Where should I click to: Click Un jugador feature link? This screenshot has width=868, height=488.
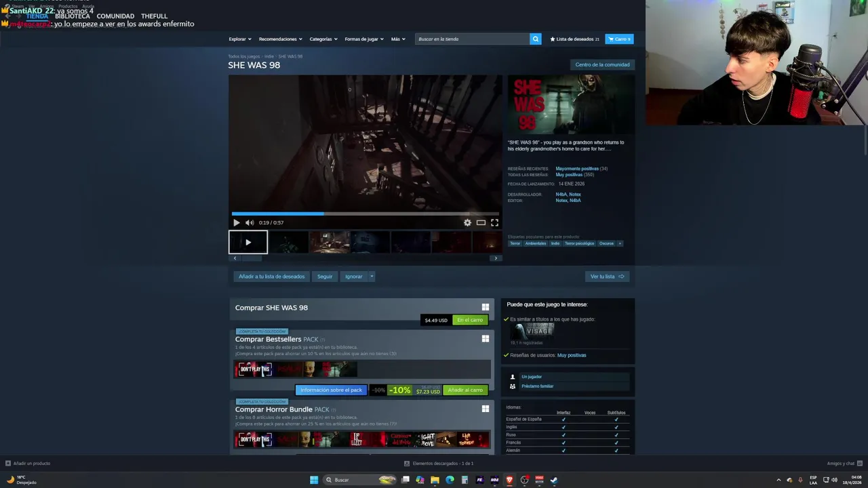(532, 377)
